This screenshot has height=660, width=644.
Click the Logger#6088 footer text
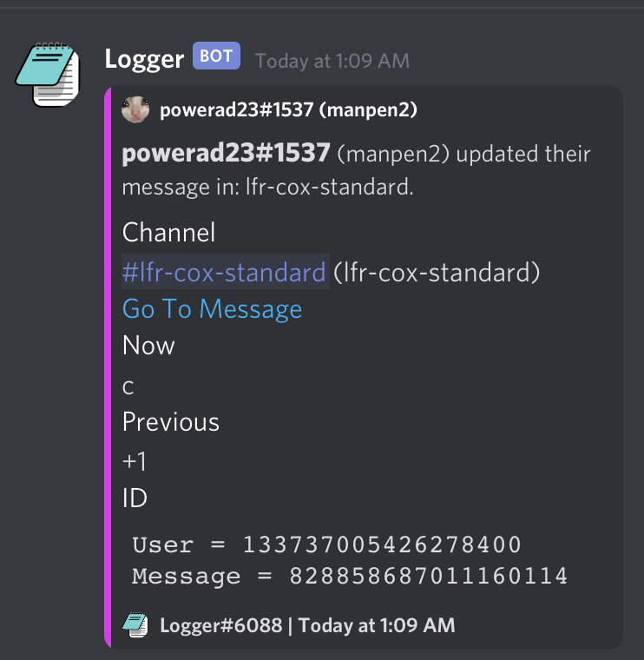pos(221,625)
